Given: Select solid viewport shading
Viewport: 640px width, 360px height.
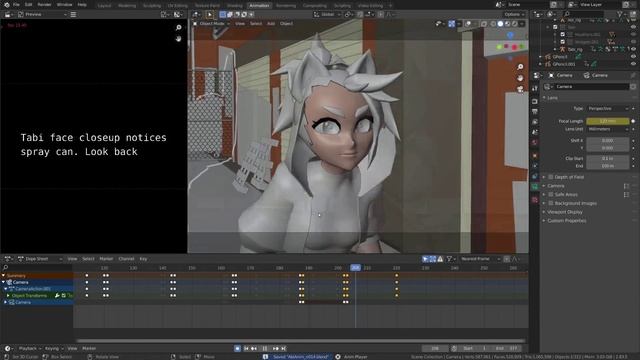Looking at the screenshot, I should 500,24.
